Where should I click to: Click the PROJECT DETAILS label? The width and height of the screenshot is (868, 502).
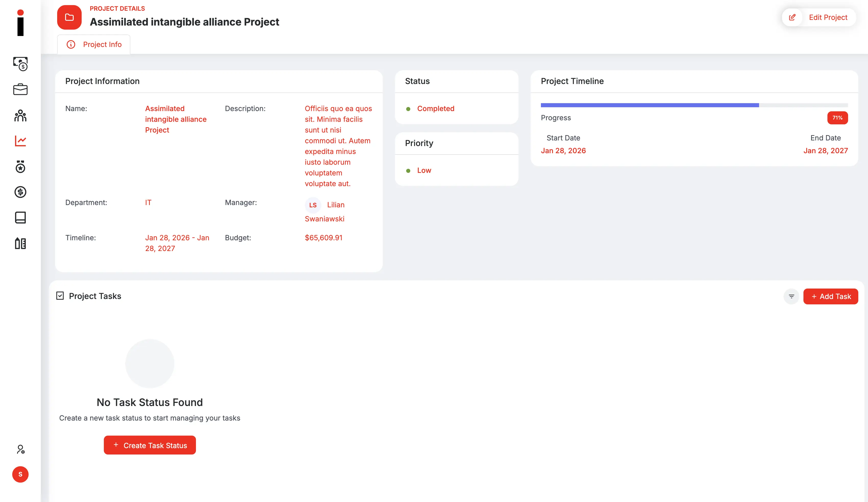pyautogui.click(x=117, y=9)
